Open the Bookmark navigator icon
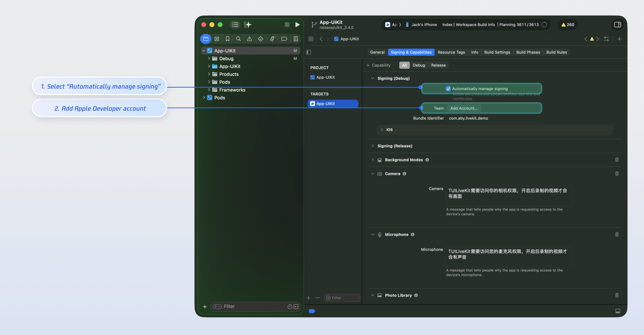 pos(228,39)
